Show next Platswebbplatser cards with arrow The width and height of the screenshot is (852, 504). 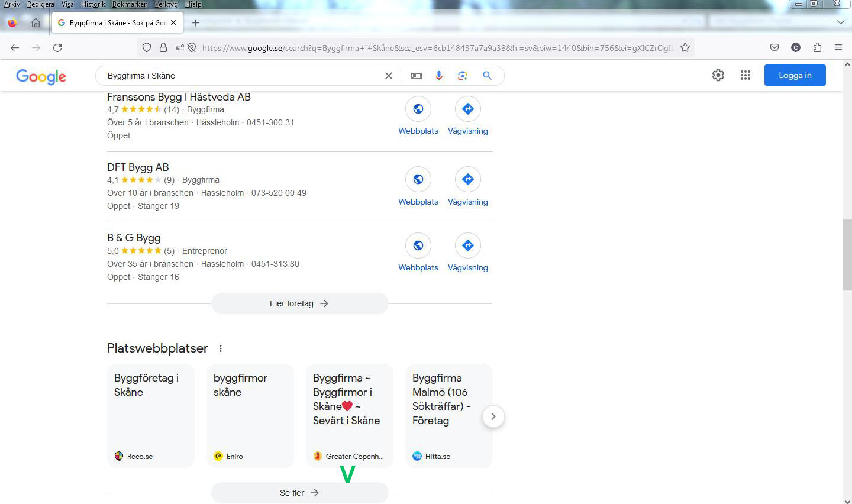click(x=493, y=416)
